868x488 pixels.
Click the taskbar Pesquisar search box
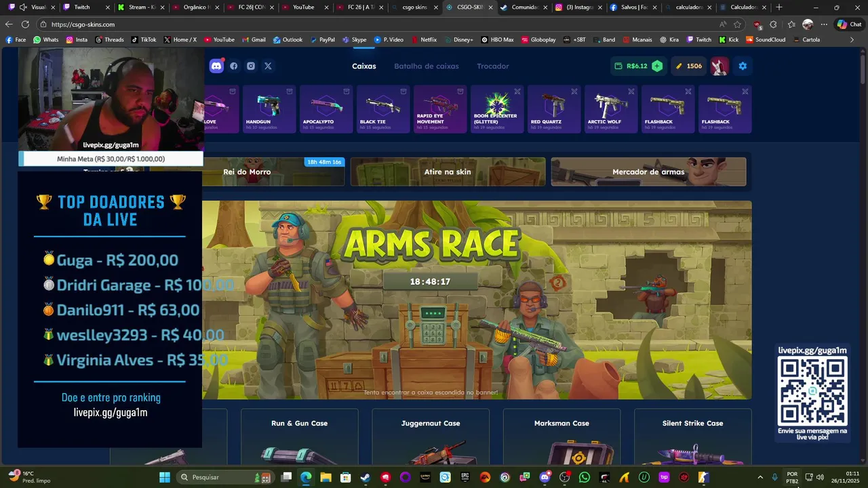226,477
